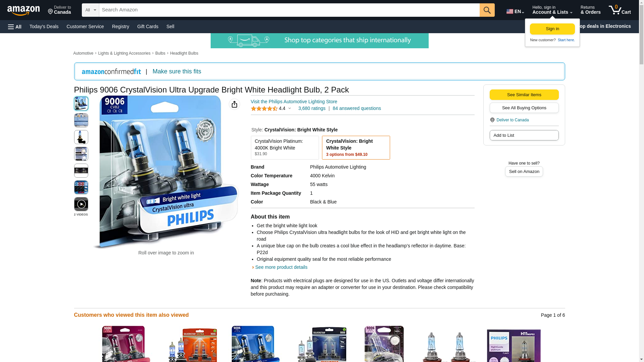Screen dimensions: 644x362
Task: Play the product videos thumbnail
Action: click(x=81, y=204)
